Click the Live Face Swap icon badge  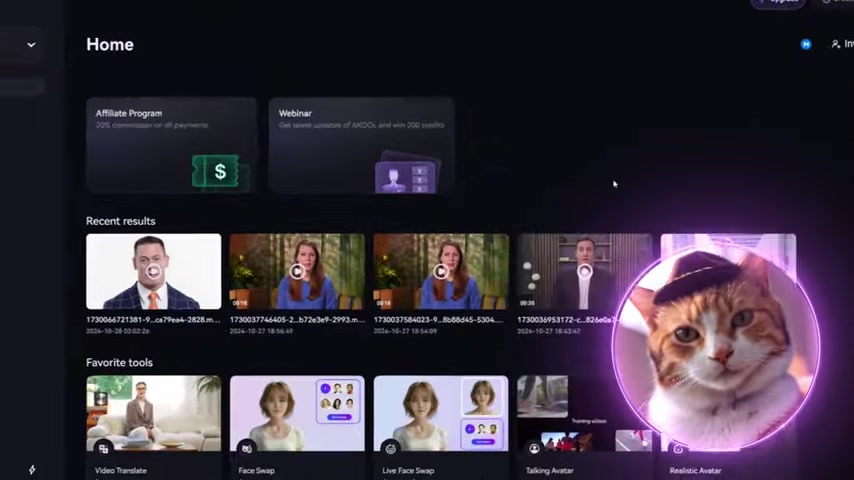coord(391,449)
